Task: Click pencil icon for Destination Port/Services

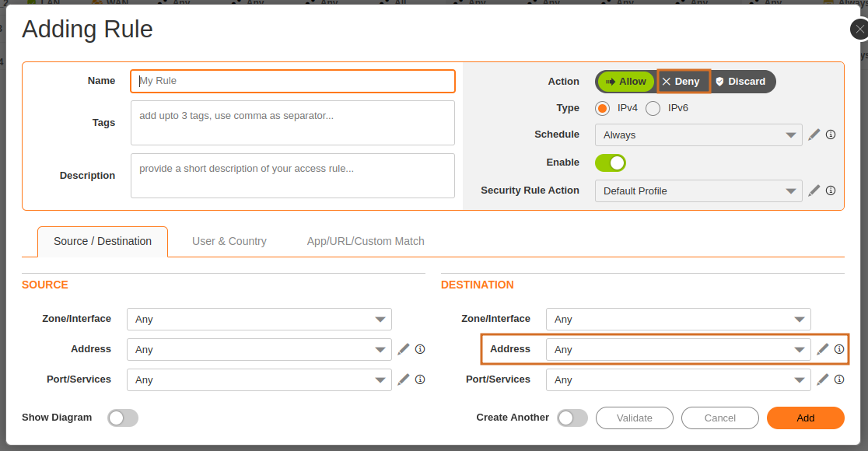Action: 823,379
